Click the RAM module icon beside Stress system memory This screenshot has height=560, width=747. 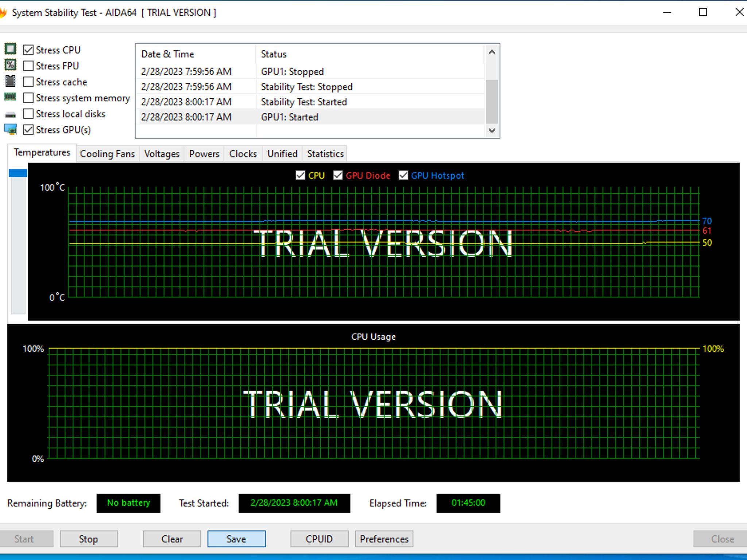[10, 97]
